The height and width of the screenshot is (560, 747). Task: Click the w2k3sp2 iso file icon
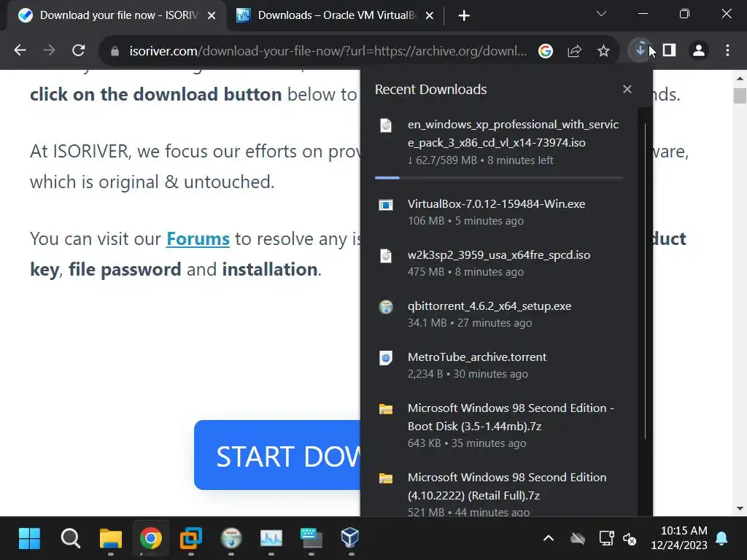(x=385, y=256)
